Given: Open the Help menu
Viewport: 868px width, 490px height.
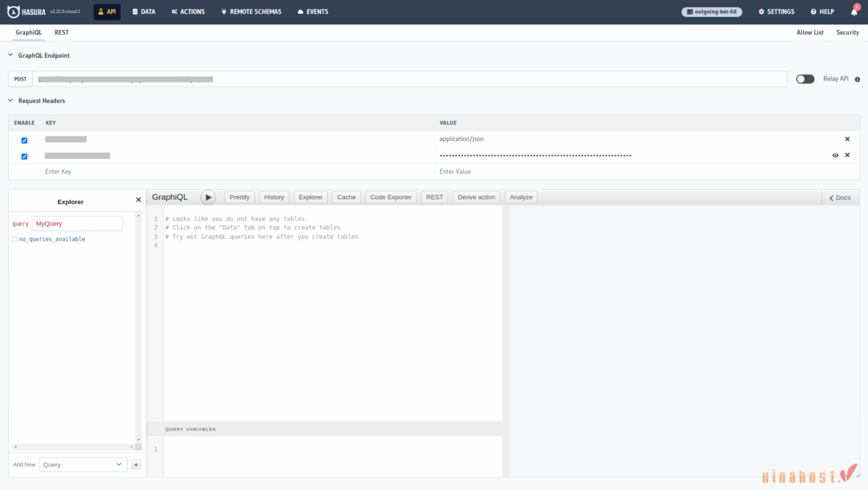Looking at the screenshot, I should (x=822, y=12).
